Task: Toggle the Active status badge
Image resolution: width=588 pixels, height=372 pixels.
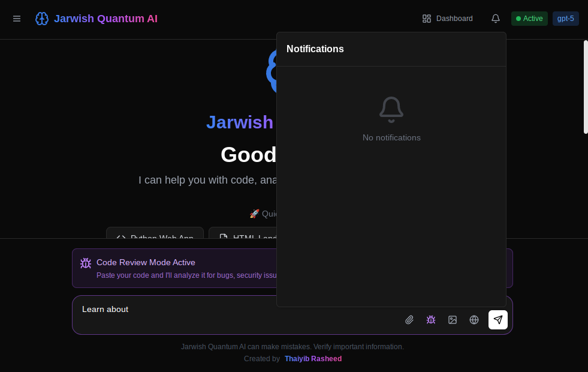Action: (x=529, y=19)
